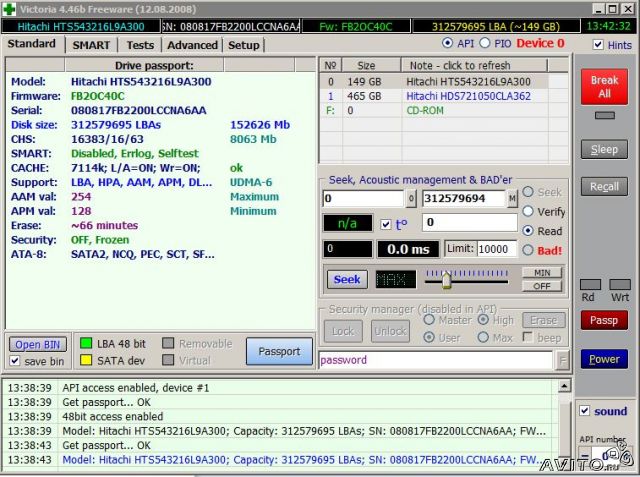The height and width of the screenshot is (477, 640).
Task: Toggle the Hints checkbox
Action: [x=598, y=44]
